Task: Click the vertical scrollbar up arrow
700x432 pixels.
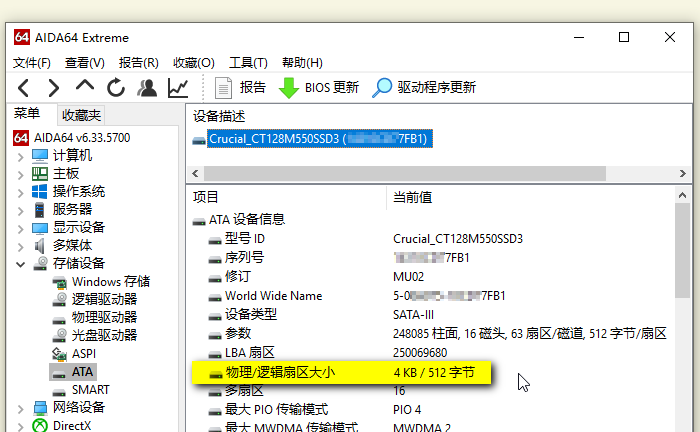Action: point(682,195)
